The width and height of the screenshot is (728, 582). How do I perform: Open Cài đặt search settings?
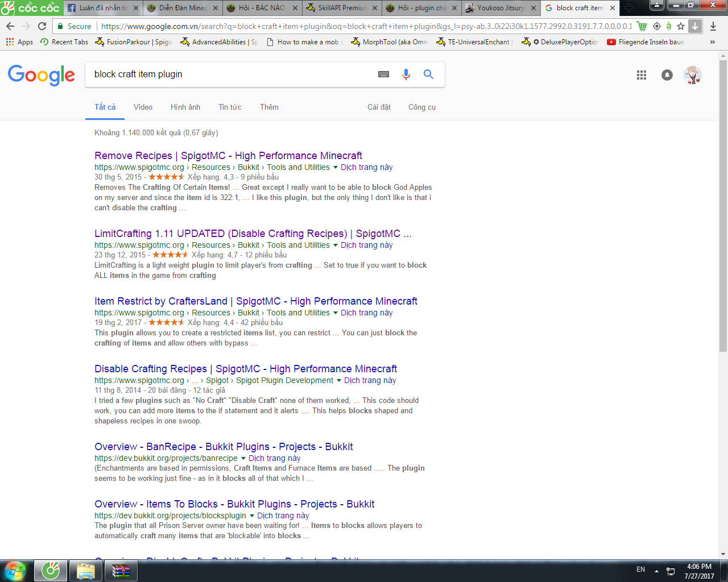coord(379,107)
